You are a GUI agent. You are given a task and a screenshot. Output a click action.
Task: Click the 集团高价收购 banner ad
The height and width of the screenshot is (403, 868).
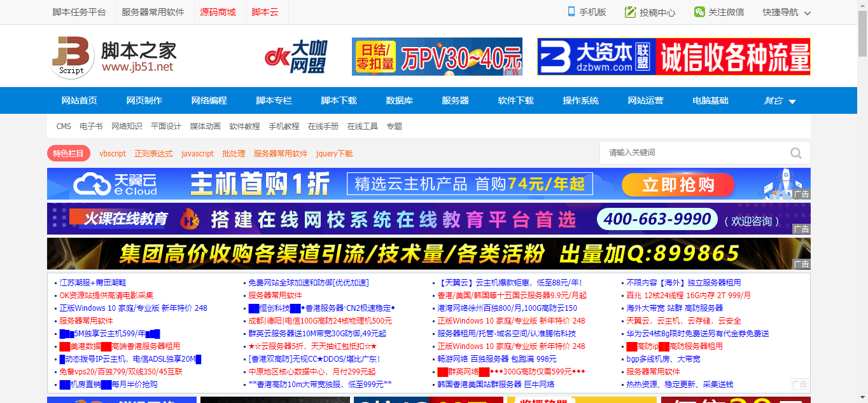click(429, 254)
